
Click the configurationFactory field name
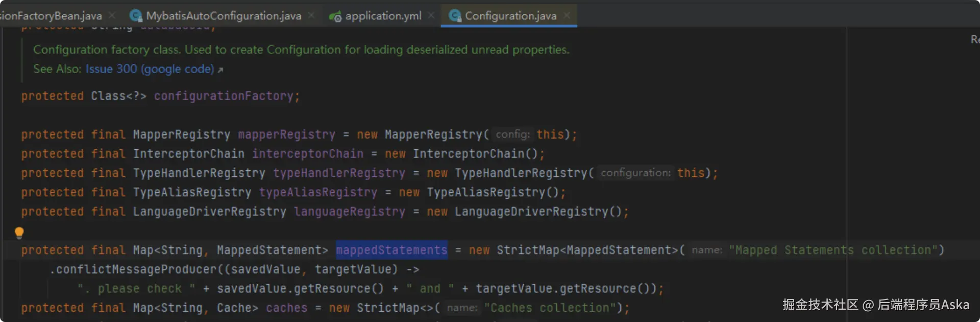click(224, 96)
